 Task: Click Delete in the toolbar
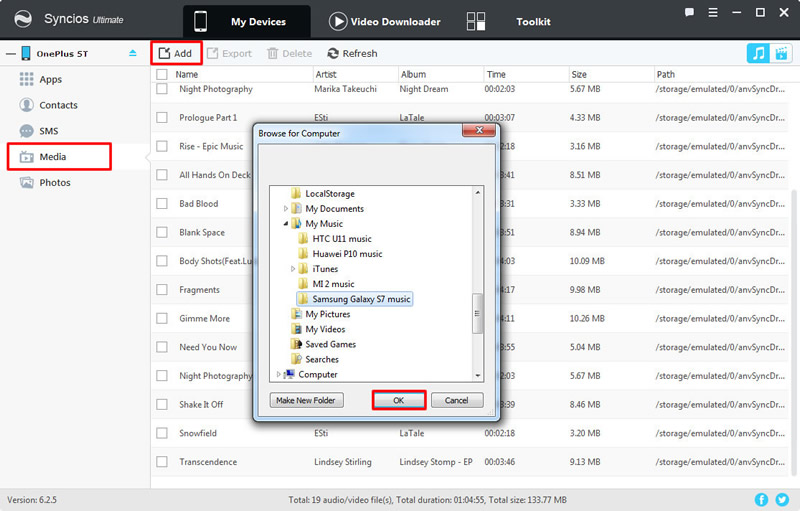pos(289,54)
